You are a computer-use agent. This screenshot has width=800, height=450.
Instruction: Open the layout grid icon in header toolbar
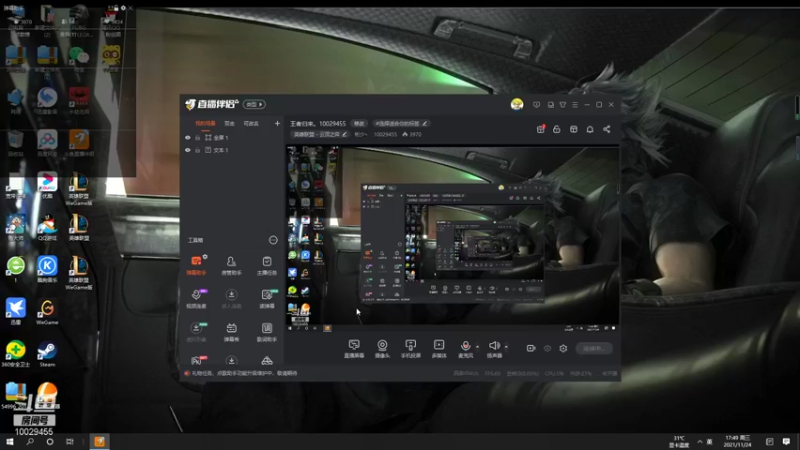pyautogui.click(x=573, y=129)
